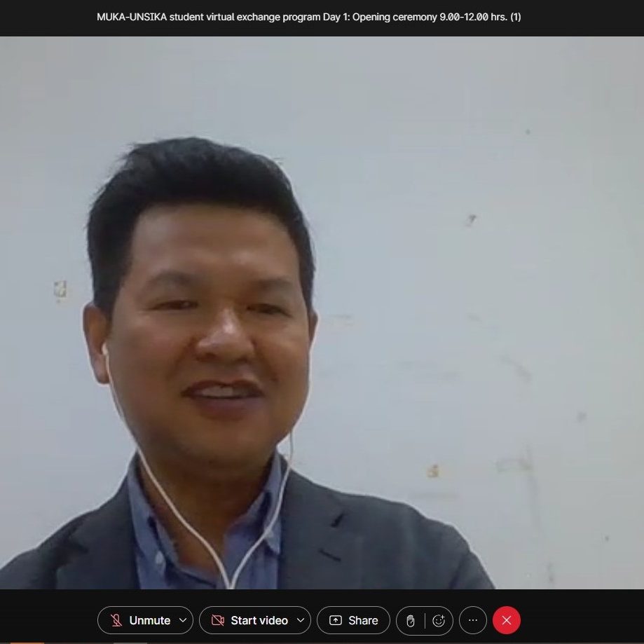
Task: Leave meeting with the red X button
Action: [507, 620]
